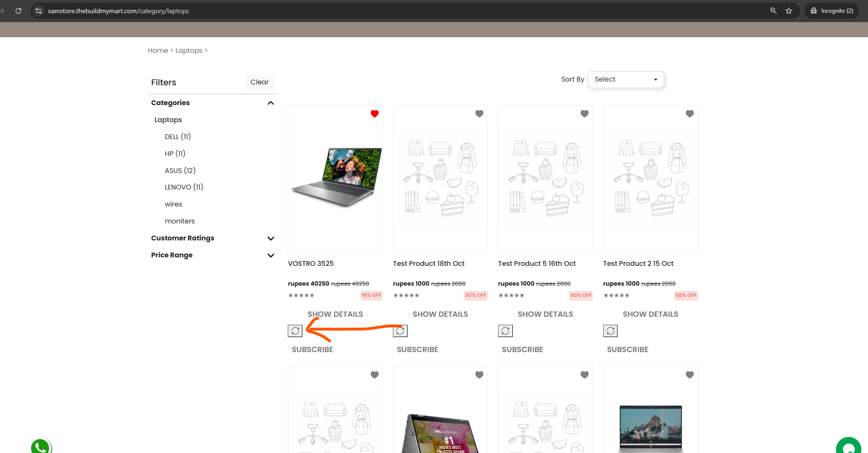This screenshot has width=868, height=453.
Task: Choose the moniters category
Action: click(180, 221)
